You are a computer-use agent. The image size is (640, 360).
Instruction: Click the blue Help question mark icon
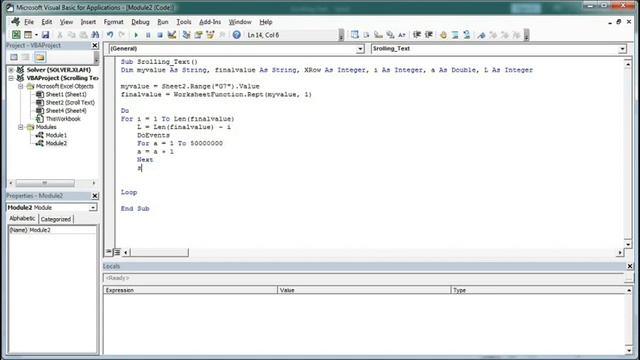pos(236,35)
